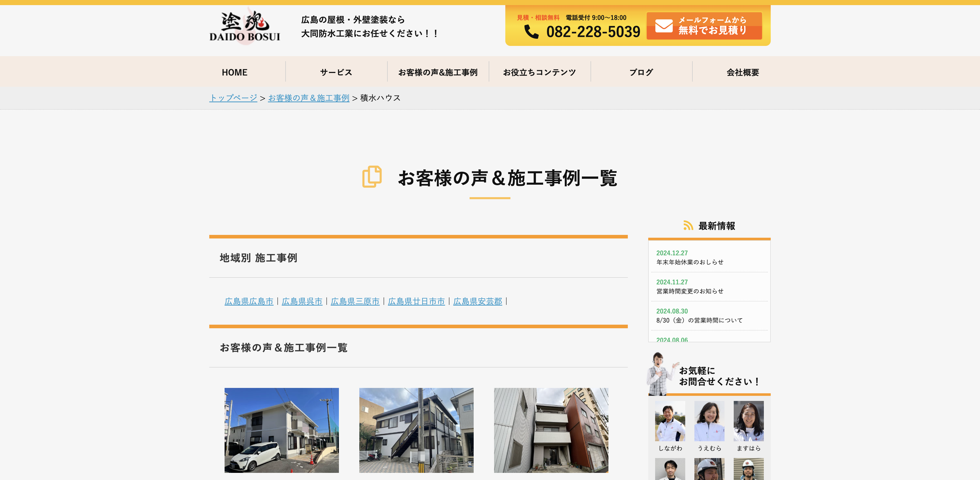
Task: Click the 積水ハウス breadcrumb text
Action: (x=381, y=98)
